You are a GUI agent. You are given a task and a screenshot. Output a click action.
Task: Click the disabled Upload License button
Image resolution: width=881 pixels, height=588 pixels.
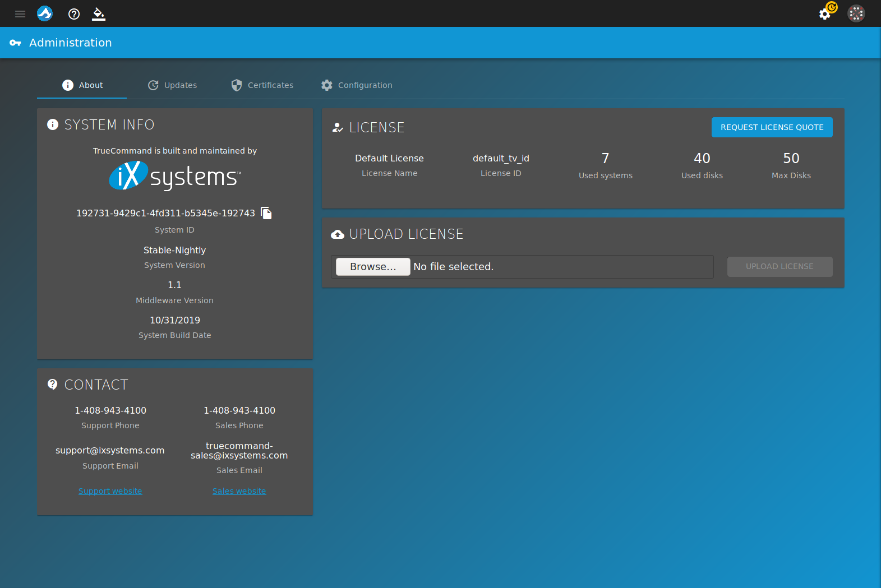point(780,267)
